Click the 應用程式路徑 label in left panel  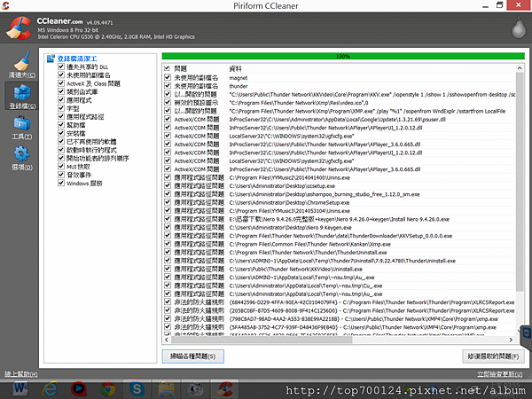point(85,117)
